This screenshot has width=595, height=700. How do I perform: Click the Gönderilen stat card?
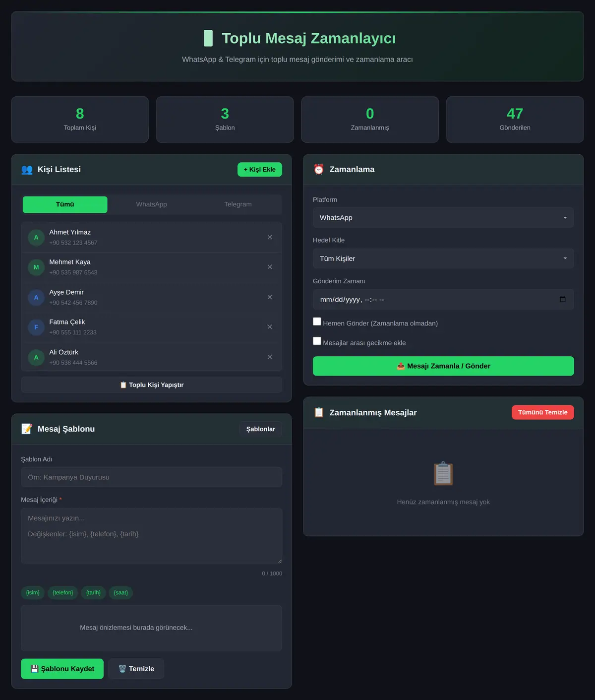click(515, 120)
